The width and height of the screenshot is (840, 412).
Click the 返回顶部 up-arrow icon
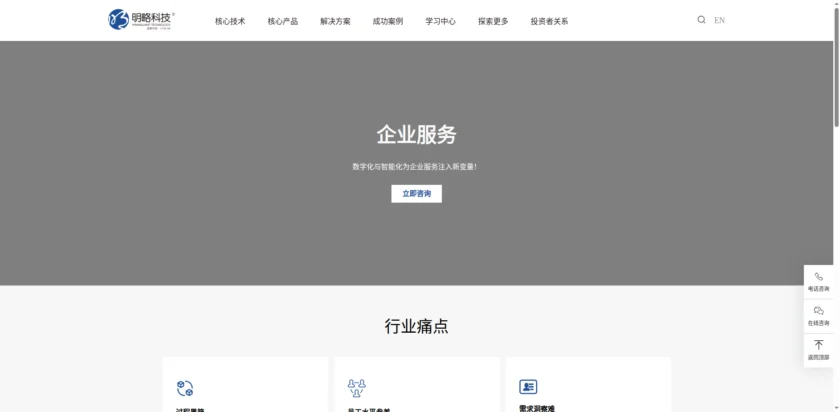(x=818, y=345)
